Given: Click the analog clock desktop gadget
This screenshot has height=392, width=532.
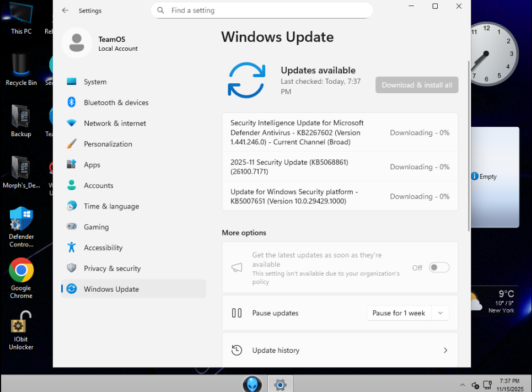Looking at the screenshot, I should (495, 53).
